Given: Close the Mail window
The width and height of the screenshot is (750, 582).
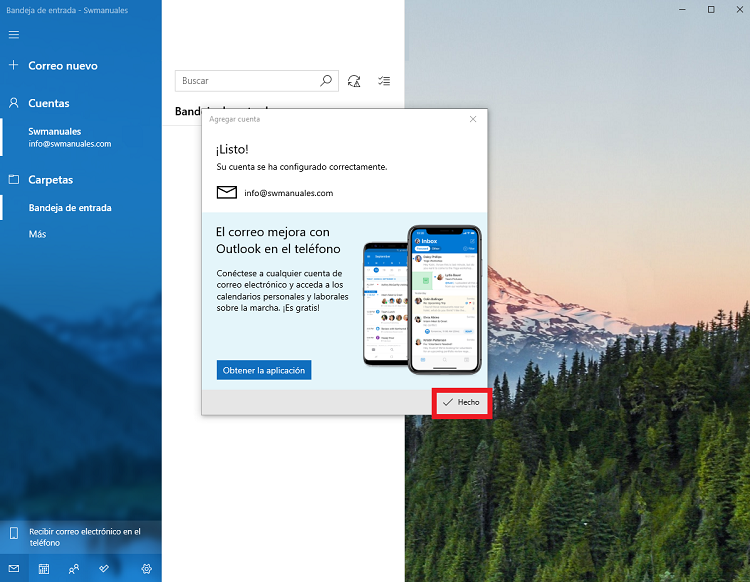Looking at the screenshot, I should (x=739, y=10).
